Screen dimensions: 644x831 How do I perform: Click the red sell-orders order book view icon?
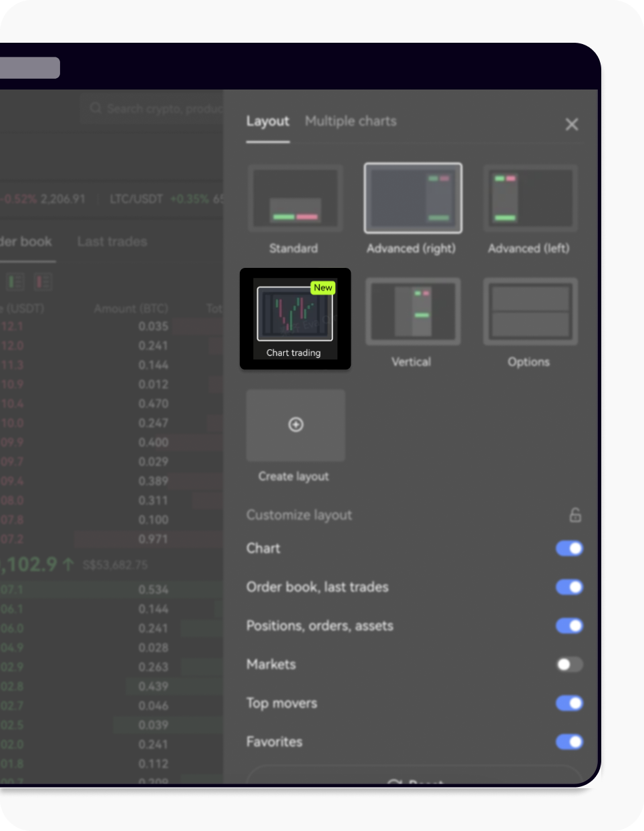click(43, 282)
